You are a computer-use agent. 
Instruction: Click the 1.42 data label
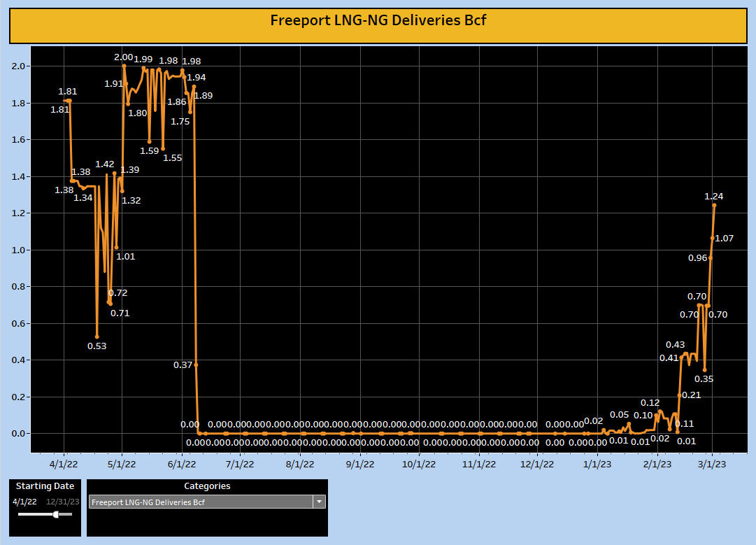click(105, 164)
